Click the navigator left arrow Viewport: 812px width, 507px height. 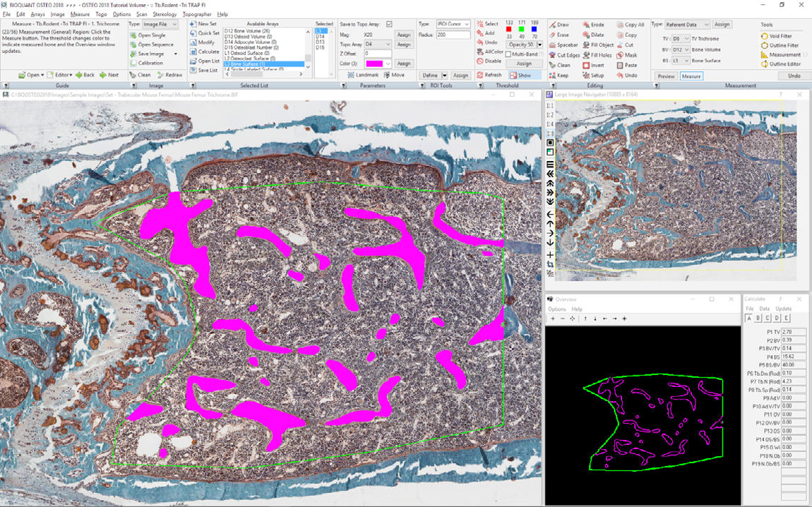(550, 214)
